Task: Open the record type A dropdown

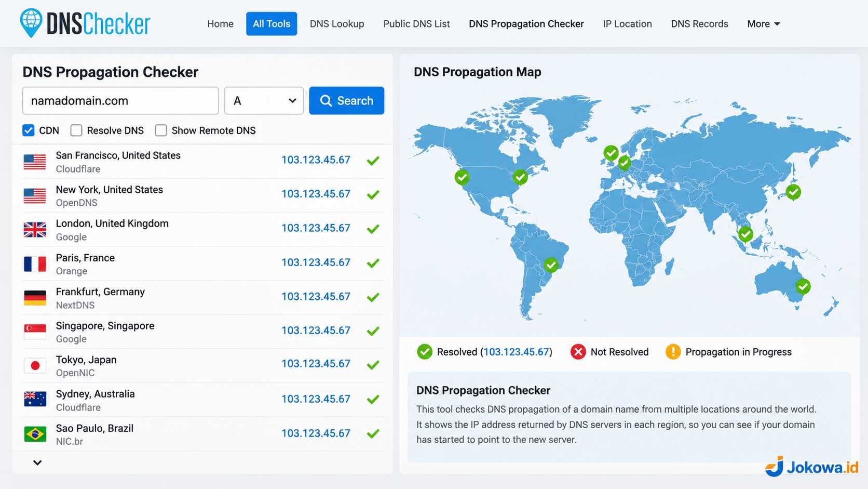Action: 264,101
